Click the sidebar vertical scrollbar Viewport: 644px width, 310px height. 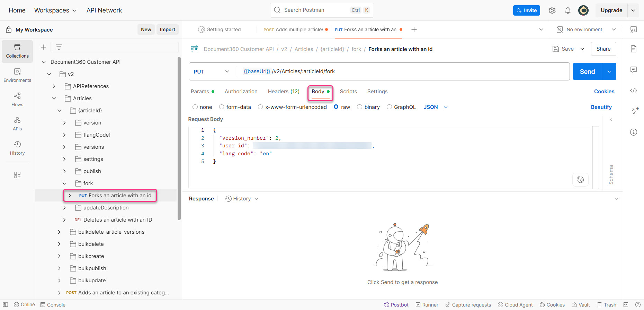coord(179,139)
